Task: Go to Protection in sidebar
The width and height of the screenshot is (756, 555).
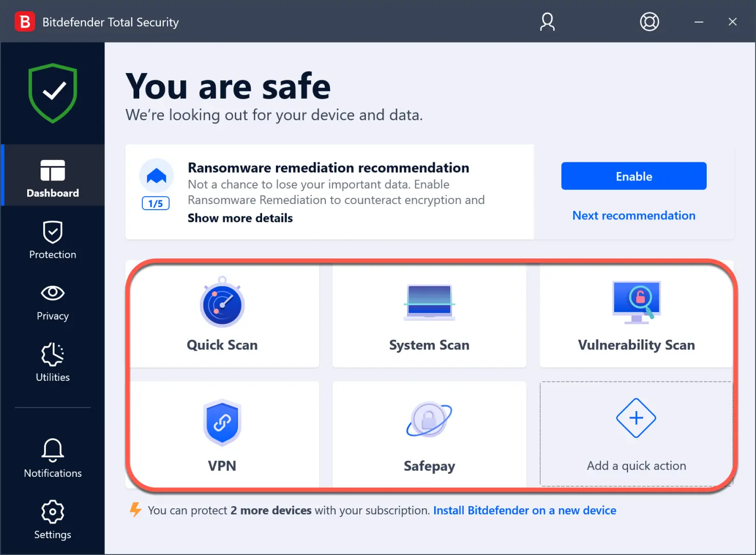Action: tap(53, 240)
